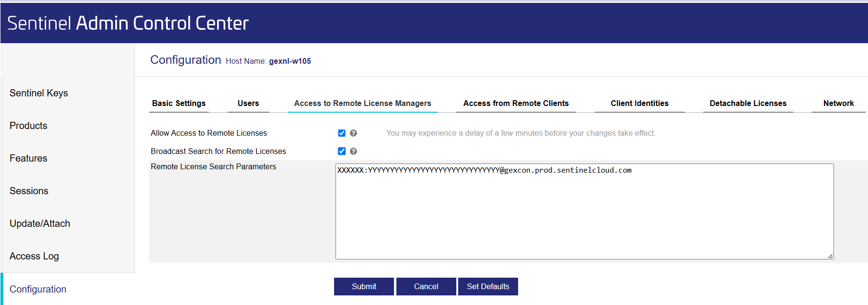Open Sentinel Keys in the sidebar
868x305 pixels.
(x=39, y=93)
